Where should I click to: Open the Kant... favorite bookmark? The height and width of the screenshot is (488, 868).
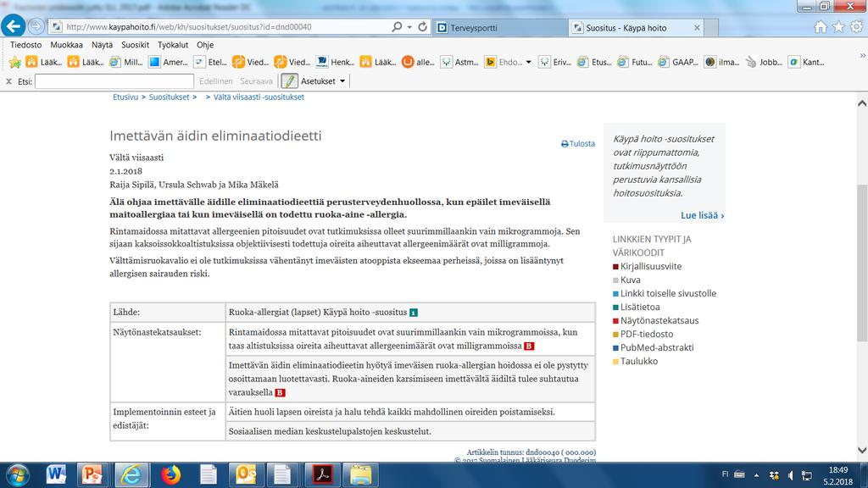click(x=807, y=62)
